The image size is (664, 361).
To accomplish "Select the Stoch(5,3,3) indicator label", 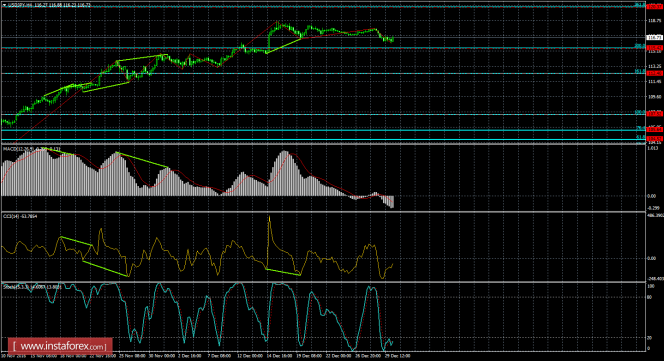I will (x=16, y=287).
